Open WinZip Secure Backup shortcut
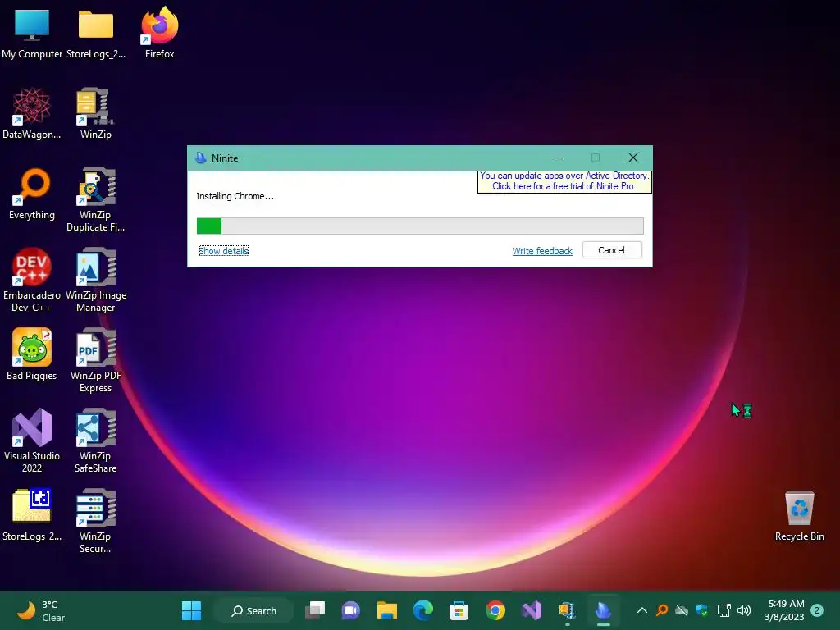The height and width of the screenshot is (630, 840). [x=95, y=521]
